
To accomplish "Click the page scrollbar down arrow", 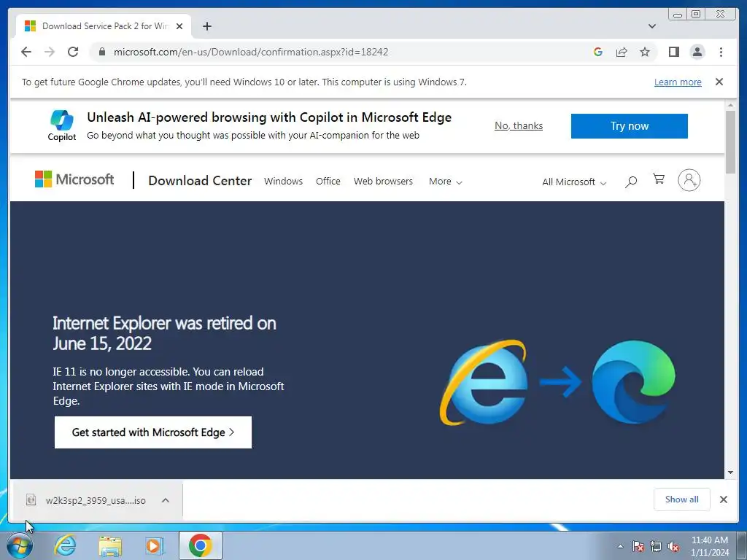I will (x=730, y=472).
